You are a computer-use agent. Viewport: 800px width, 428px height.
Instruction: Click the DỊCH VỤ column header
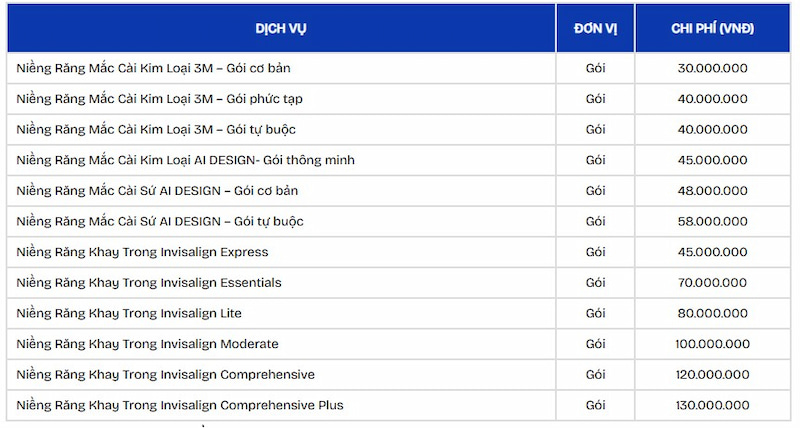coord(281,28)
